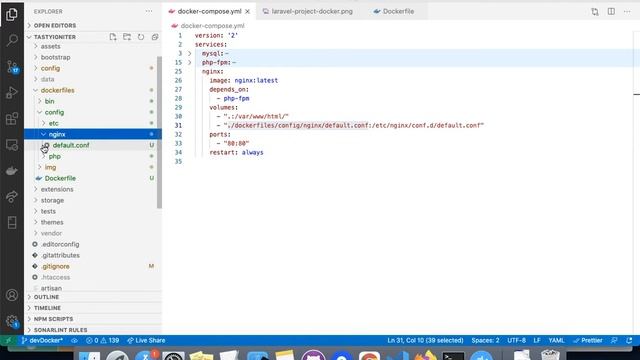Viewport: 640px width, 360px height.
Task: Open .gitignore file
Action: pyautogui.click(x=93, y=266)
